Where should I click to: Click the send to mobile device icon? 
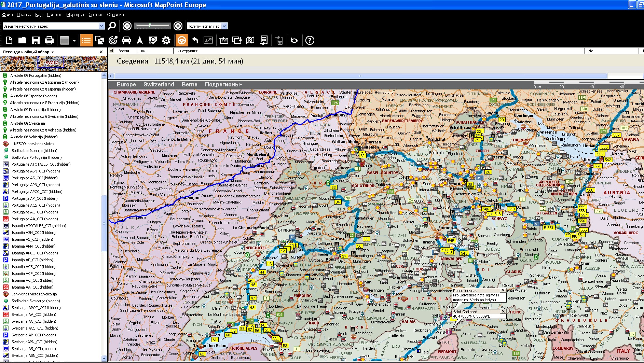pyautogui.click(x=279, y=40)
